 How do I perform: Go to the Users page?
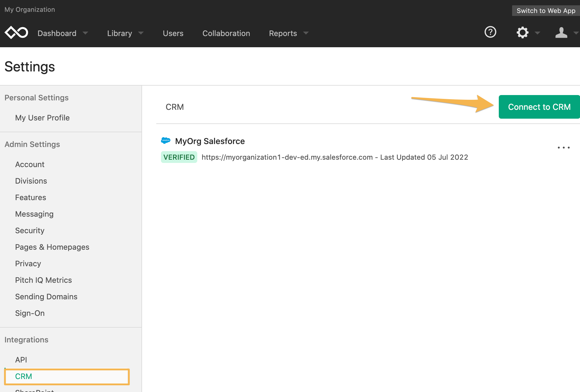click(173, 33)
